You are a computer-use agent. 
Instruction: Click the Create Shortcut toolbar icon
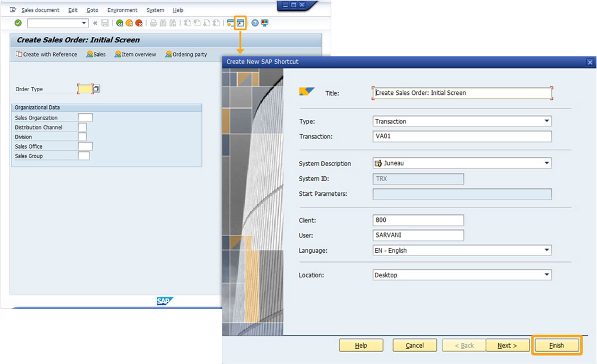[x=240, y=23]
